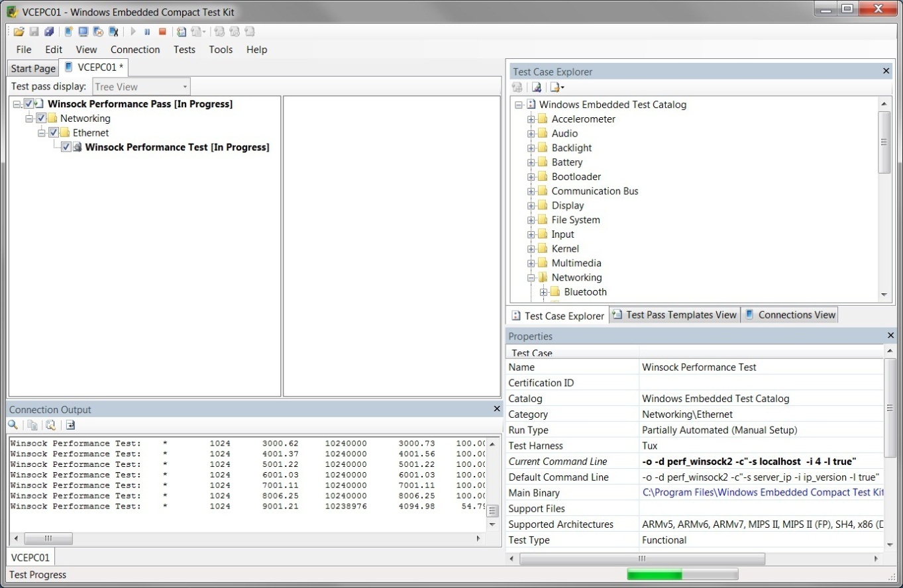903x588 pixels.
Task: Collapse the Ethernet node in test pass tree
Action: 42,134
